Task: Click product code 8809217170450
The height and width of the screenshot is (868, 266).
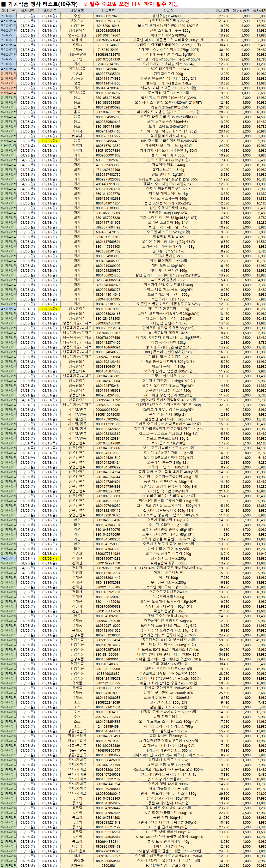Action: click(x=108, y=16)
